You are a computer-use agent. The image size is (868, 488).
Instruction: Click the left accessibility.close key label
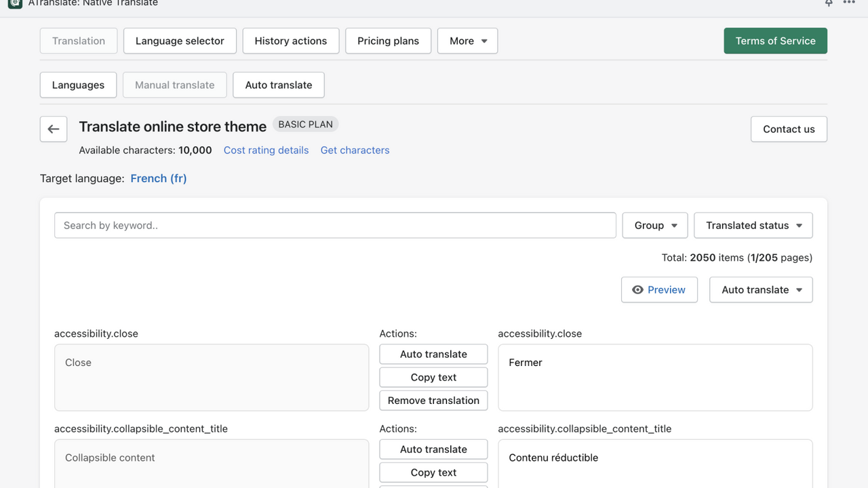(x=96, y=333)
